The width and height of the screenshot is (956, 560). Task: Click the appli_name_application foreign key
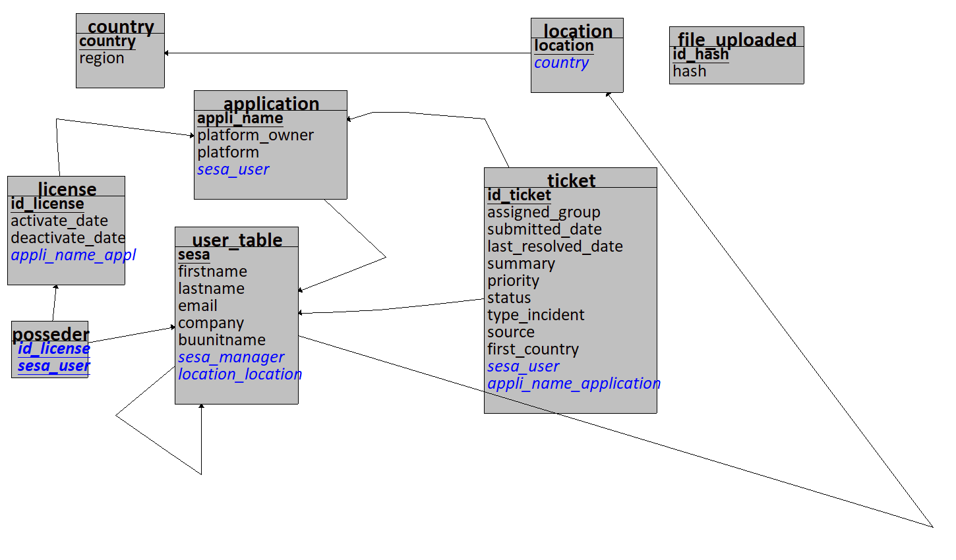[x=574, y=384]
